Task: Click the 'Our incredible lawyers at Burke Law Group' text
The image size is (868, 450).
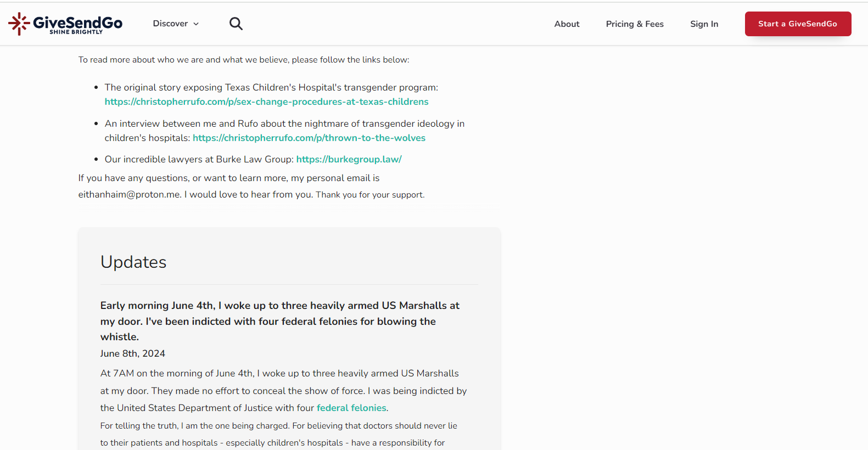Action: point(199,159)
